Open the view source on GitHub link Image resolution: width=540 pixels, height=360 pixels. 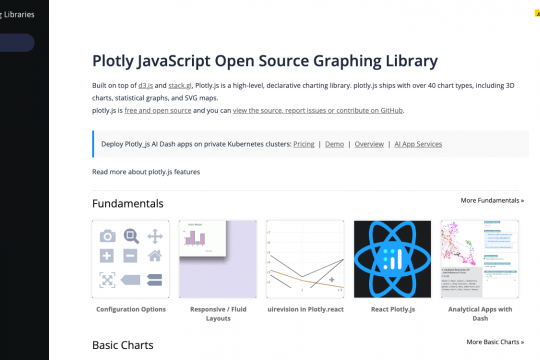point(318,111)
